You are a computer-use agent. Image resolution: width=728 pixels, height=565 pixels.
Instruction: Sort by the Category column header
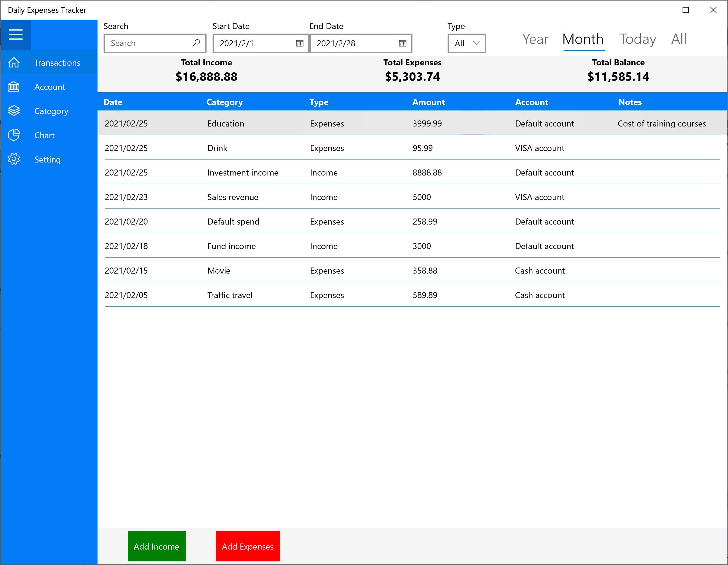tap(224, 102)
